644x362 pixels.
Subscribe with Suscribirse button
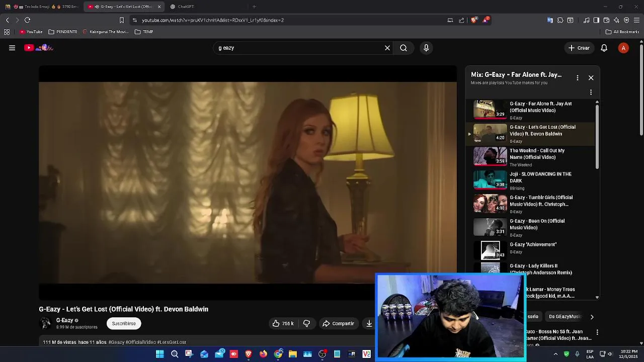pyautogui.click(x=124, y=323)
